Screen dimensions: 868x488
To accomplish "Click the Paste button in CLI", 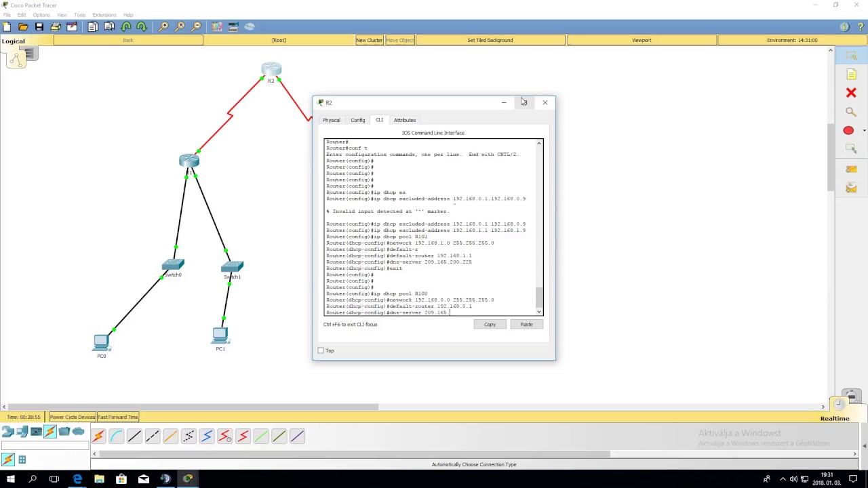I will pos(526,325).
